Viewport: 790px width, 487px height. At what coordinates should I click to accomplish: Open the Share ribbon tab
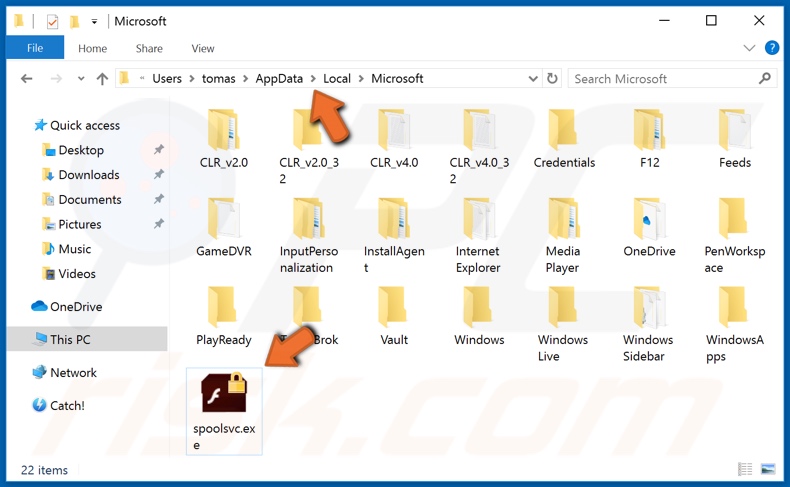(x=149, y=48)
